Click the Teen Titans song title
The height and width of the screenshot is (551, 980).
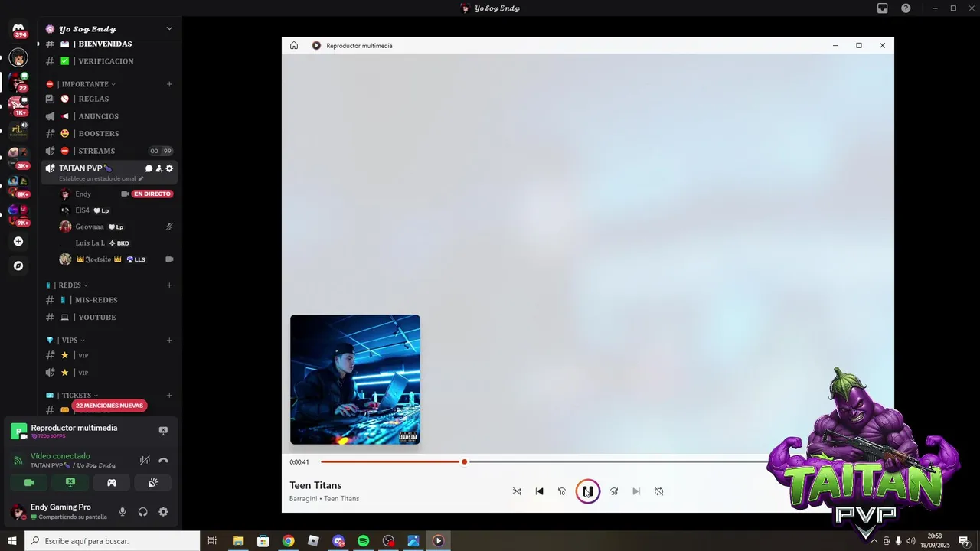click(x=315, y=485)
